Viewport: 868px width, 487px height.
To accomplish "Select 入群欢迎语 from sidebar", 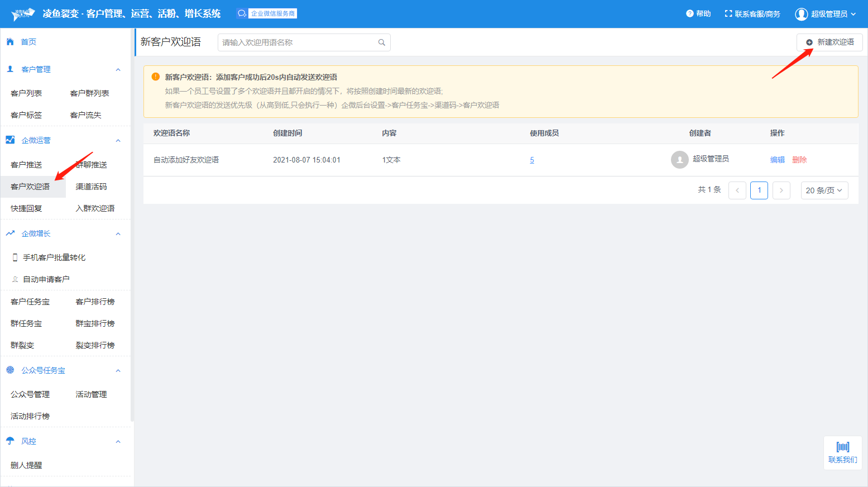I will (x=95, y=208).
